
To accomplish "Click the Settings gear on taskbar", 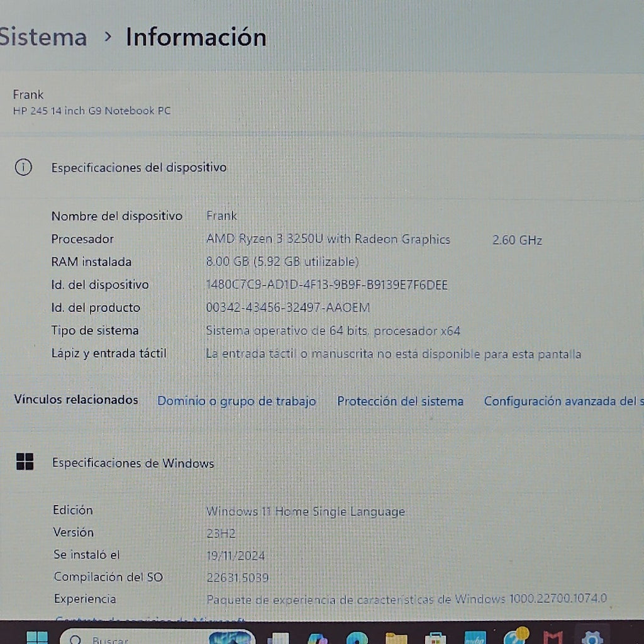I will tap(592, 638).
